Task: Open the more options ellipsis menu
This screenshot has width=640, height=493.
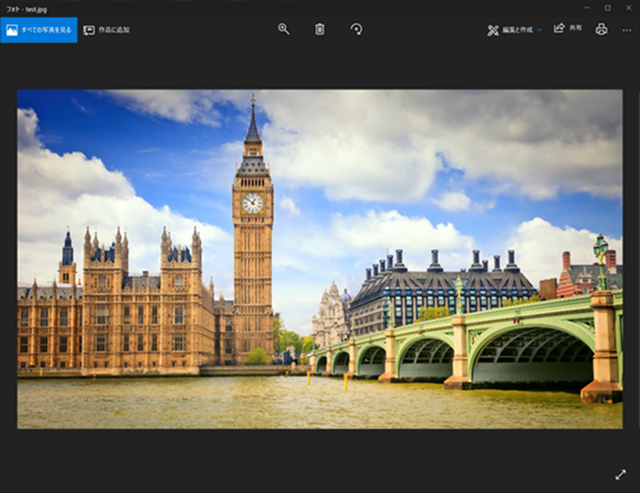Action: [627, 30]
